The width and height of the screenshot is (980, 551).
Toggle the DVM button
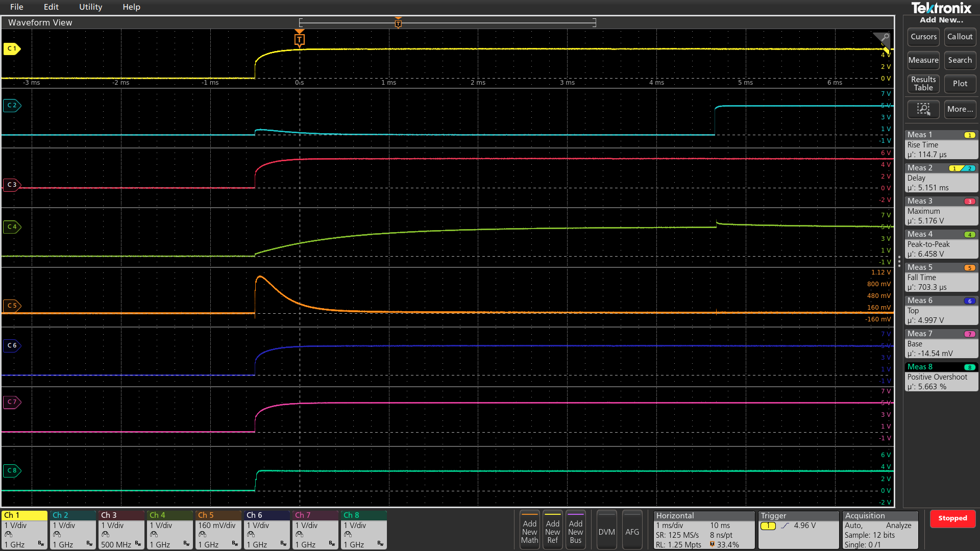[606, 531]
